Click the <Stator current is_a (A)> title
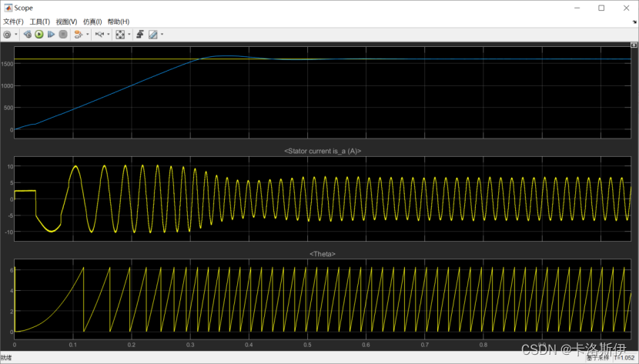The image size is (639, 364). click(323, 151)
